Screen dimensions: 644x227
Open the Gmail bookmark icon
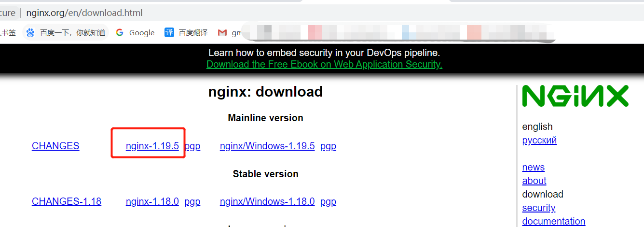tap(222, 32)
